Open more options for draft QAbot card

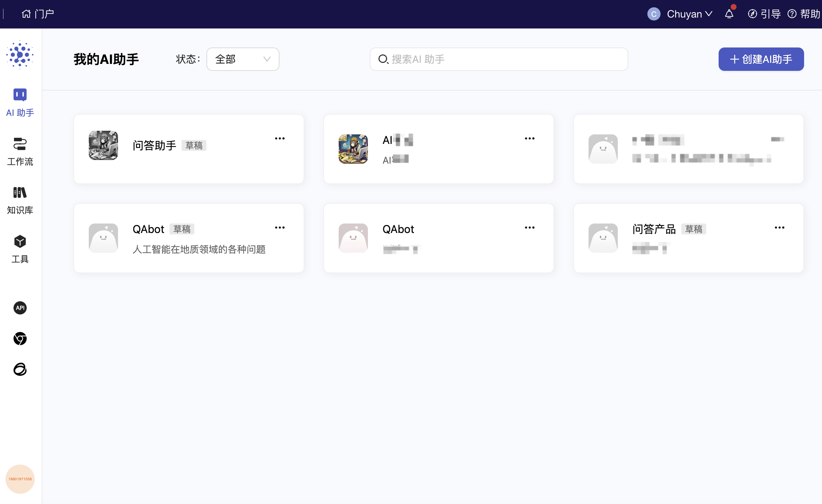pos(280,228)
